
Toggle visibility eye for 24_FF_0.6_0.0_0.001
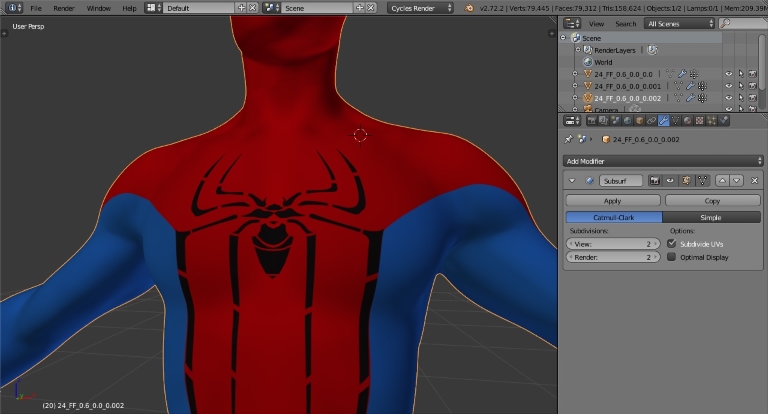[x=729, y=86]
